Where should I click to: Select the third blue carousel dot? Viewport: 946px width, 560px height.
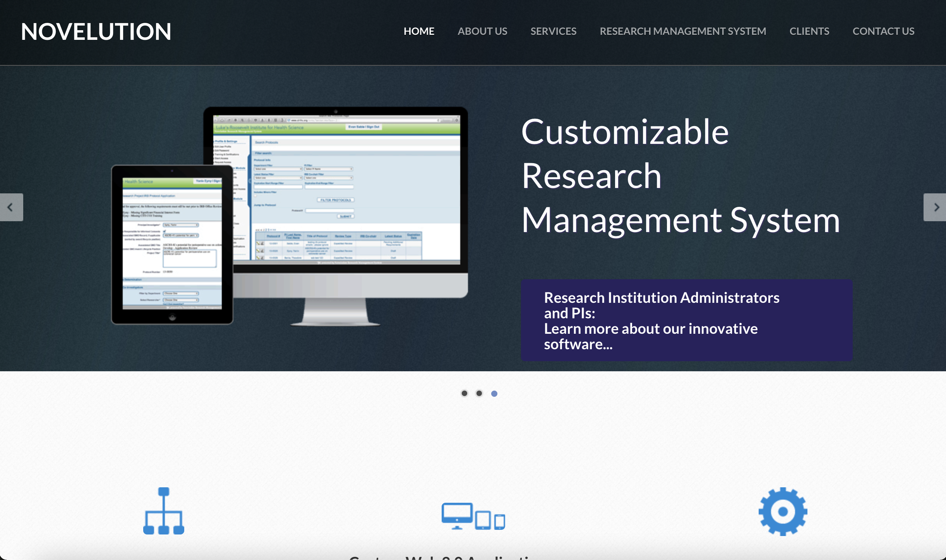click(x=494, y=394)
